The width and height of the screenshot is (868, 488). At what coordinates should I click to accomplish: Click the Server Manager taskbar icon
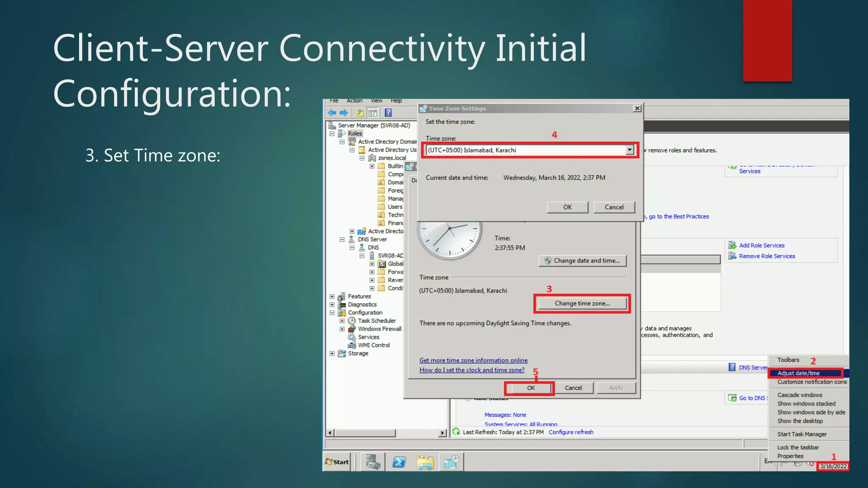(x=373, y=462)
